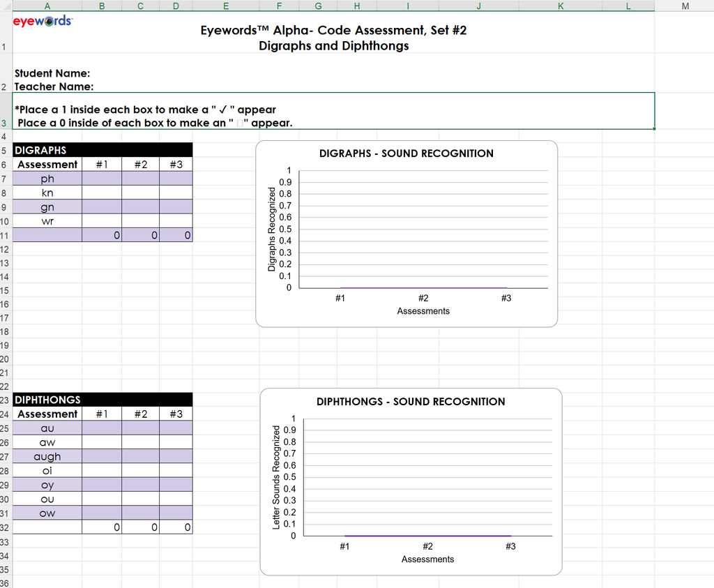Select column M header

point(685,6)
